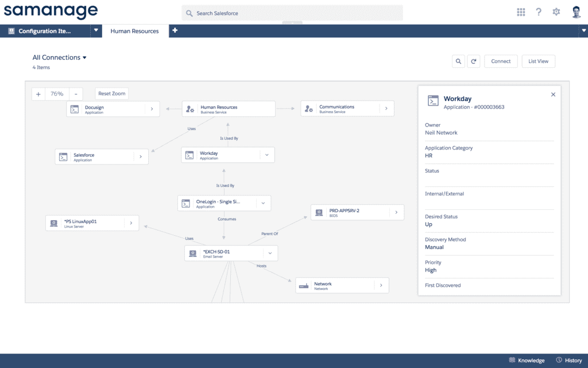Viewport: 588px width, 368px height.
Task: Expand the Communications node chevron
Action: pos(386,109)
